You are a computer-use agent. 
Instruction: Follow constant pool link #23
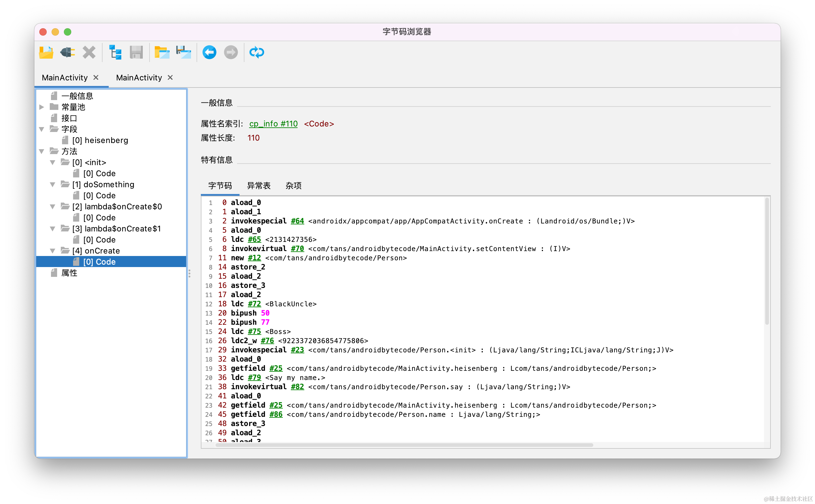pyautogui.click(x=298, y=350)
